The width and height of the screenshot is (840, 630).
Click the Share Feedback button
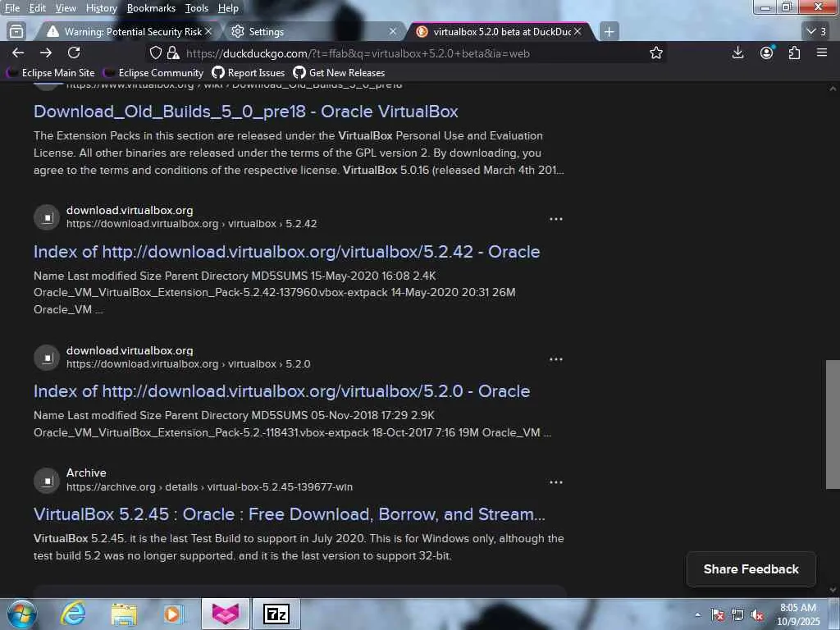751,569
